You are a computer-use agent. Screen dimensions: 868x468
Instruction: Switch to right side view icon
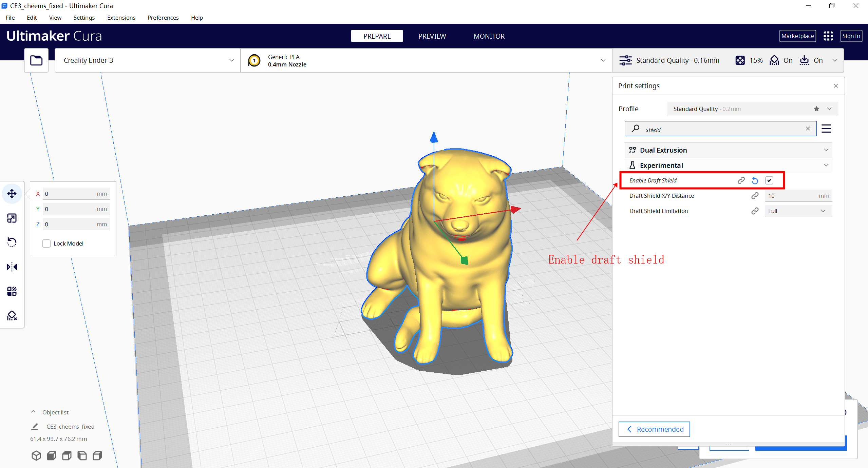[x=97, y=455]
